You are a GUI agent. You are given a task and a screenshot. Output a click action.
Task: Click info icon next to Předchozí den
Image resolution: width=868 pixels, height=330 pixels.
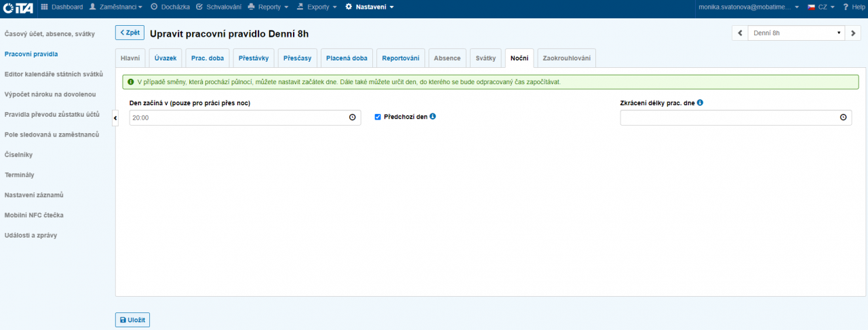433,116
